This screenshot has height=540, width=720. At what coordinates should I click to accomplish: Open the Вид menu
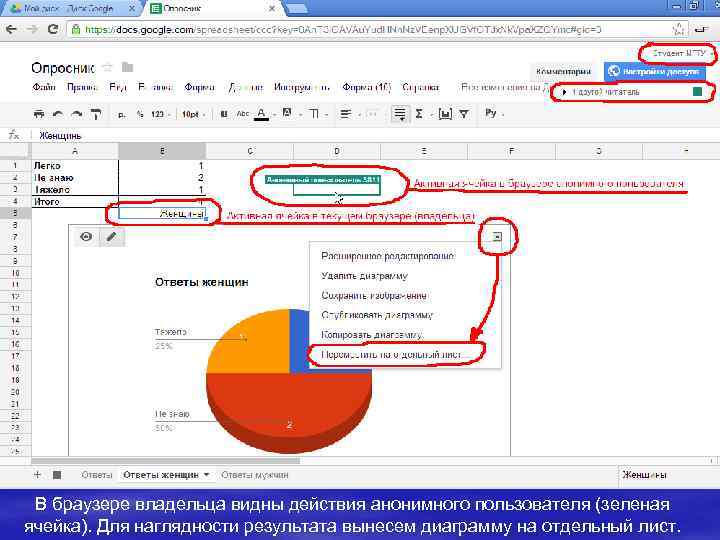pyautogui.click(x=118, y=87)
